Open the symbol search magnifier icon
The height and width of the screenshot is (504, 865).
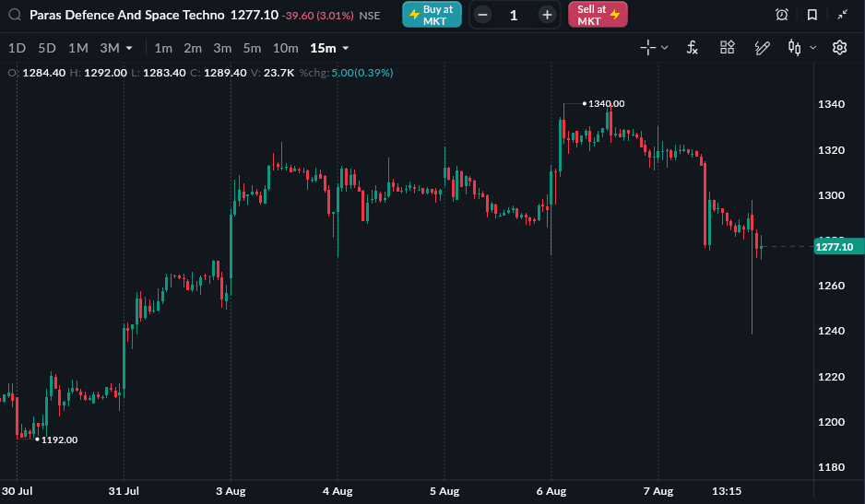[x=15, y=15]
